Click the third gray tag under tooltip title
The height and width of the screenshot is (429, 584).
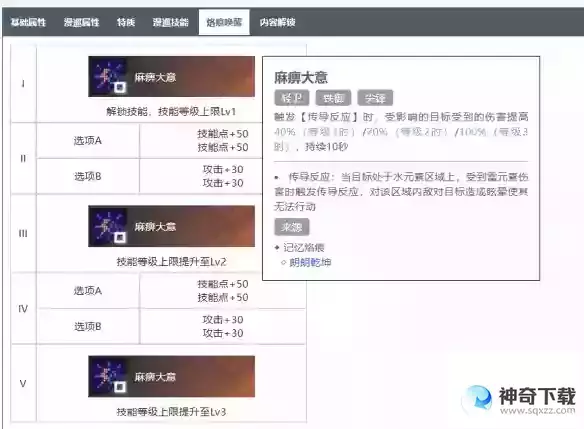click(375, 98)
